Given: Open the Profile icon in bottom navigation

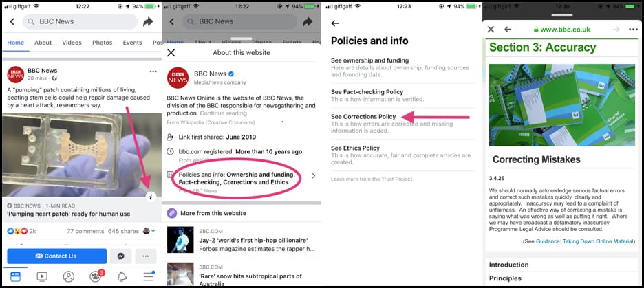Looking at the screenshot, I should tap(69, 276).
